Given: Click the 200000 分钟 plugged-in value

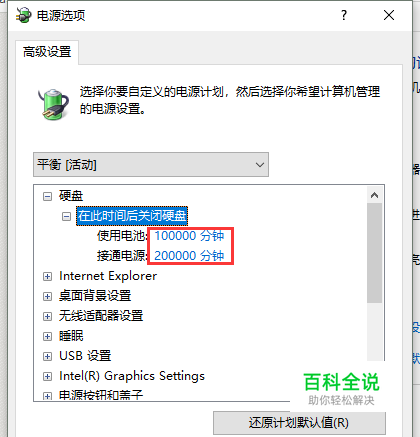Looking at the screenshot, I should tap(189, 256).
